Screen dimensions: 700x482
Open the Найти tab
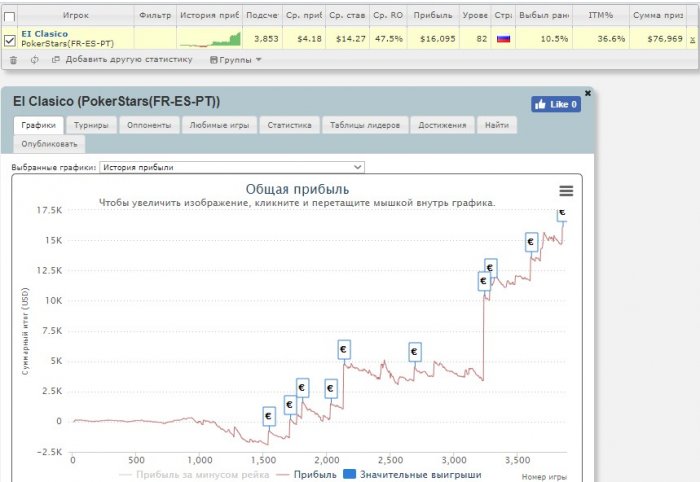(x=497, y=125)
